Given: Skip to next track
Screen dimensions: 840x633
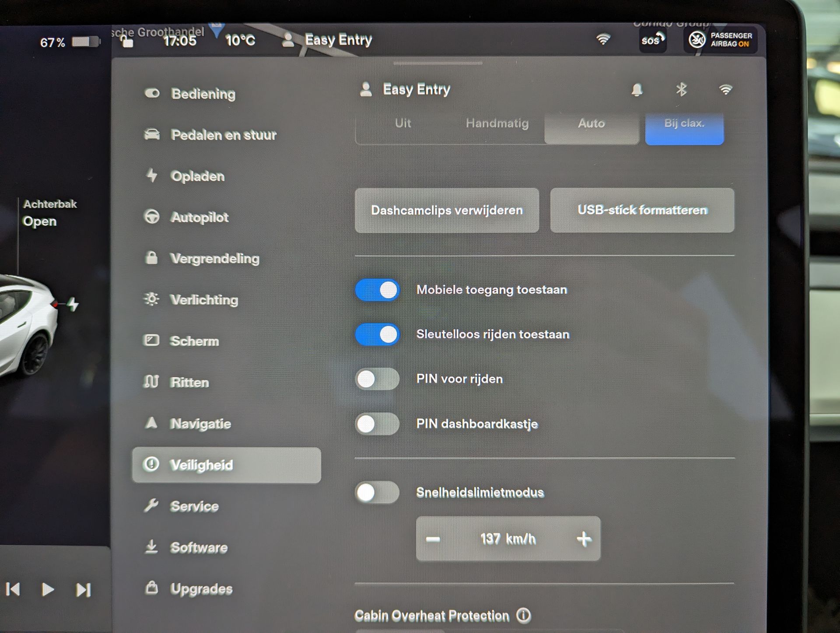Looking at the screenshot, I should pyautogui.click(x=83, y=590).
